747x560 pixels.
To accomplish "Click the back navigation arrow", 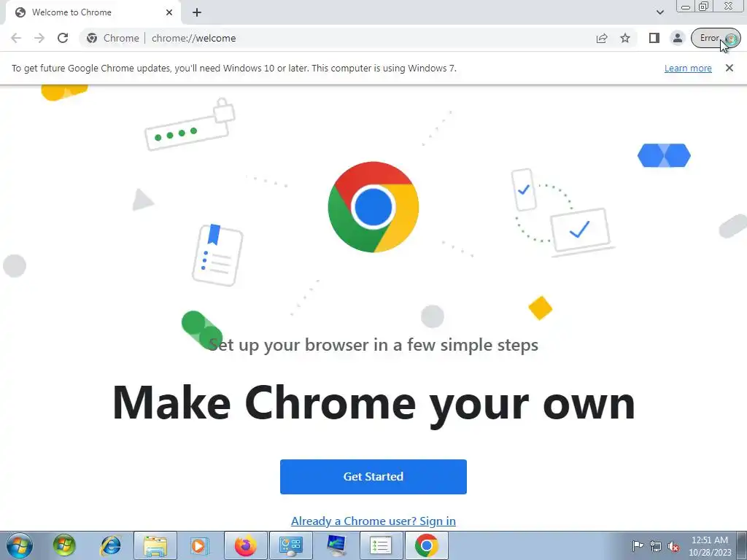I will click(16, 38).
